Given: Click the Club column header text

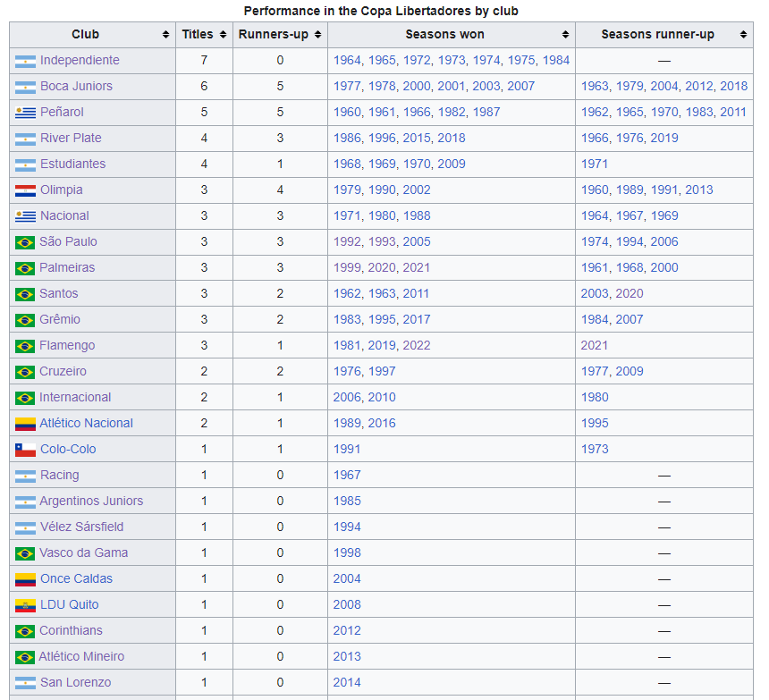Looking at the screenshot, I should point(85,34).
